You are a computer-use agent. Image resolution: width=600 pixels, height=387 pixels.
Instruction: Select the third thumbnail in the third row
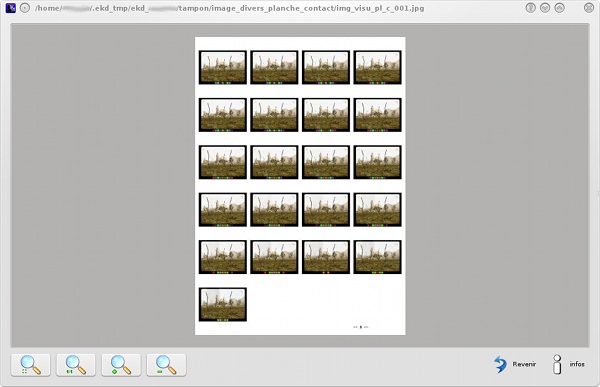pyautogui.click(x=326, y=162)
